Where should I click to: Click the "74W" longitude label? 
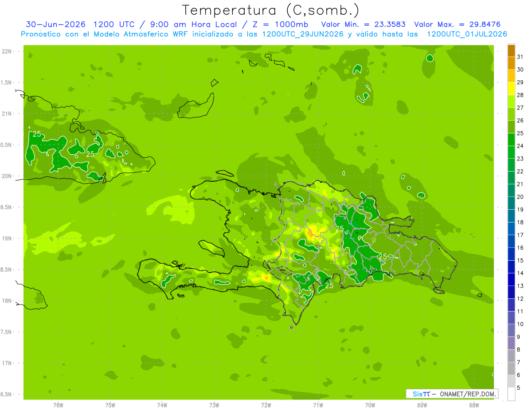coord(162,405)
